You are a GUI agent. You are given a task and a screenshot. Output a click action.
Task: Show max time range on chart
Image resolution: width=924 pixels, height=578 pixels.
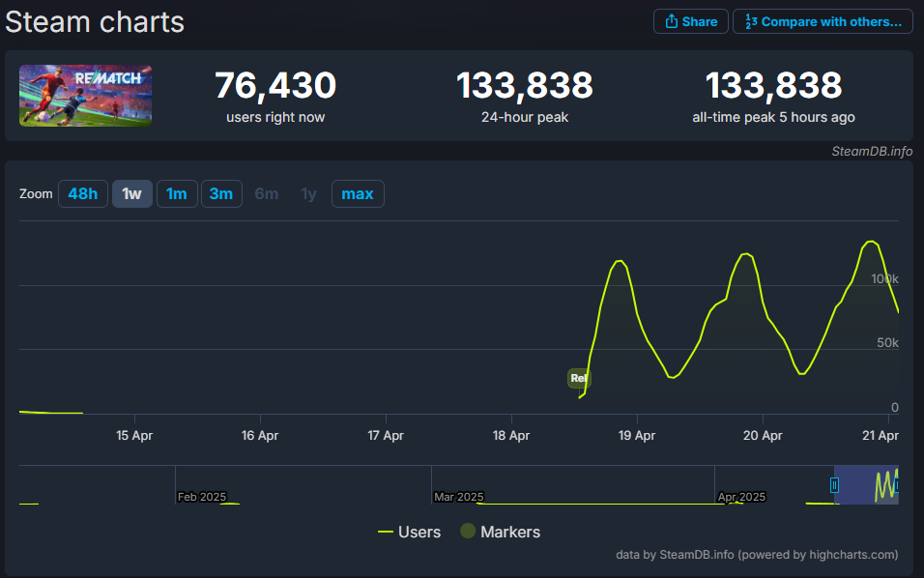357,194
